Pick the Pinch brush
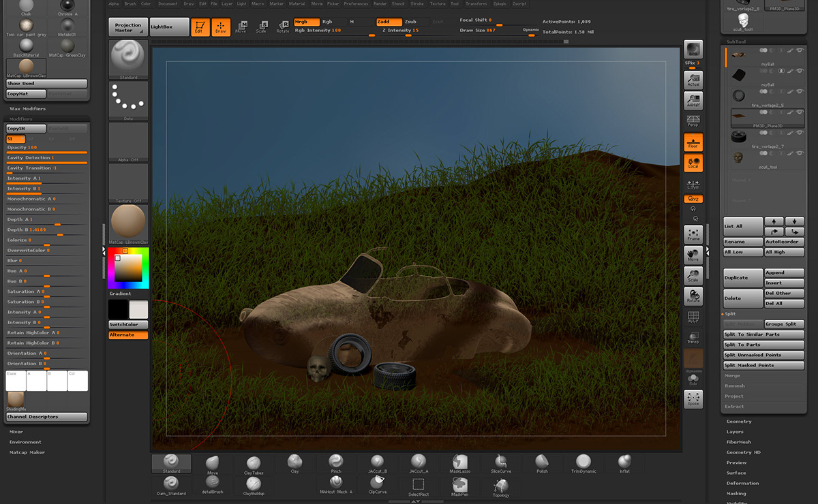Screen dimensions: 818x504 [336, 462]
